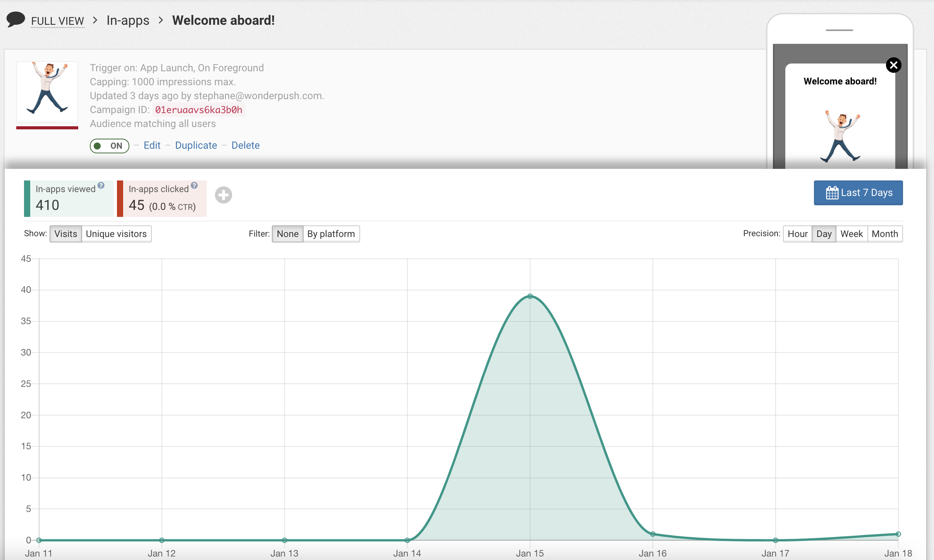Open the Last 7 Days date range picker

[x=866, y=193]
